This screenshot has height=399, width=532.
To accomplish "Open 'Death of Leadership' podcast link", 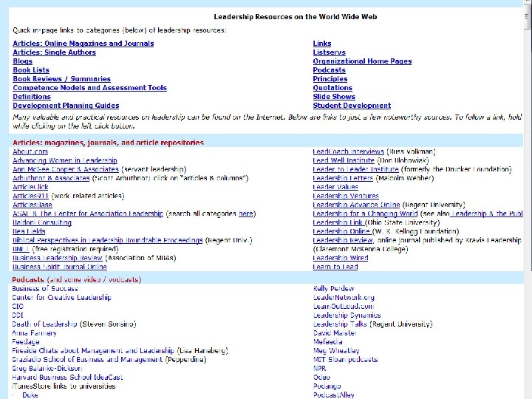I will click(x=44, y=324).
